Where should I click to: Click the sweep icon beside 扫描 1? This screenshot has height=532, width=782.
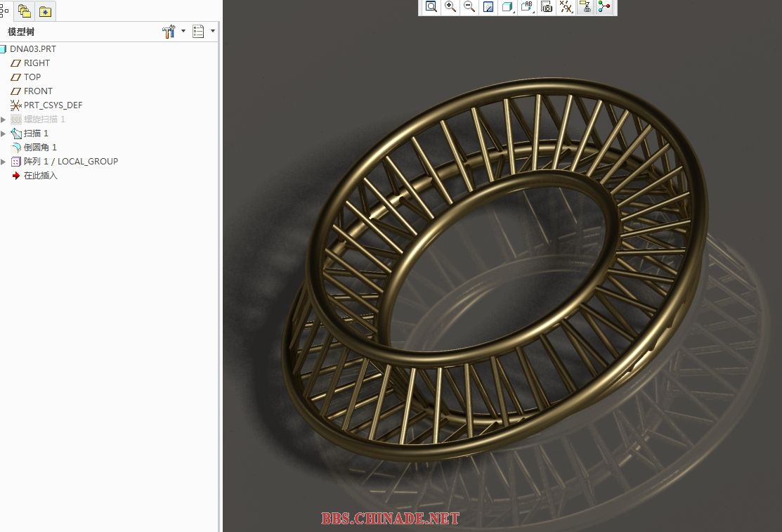tap(16, 134)
